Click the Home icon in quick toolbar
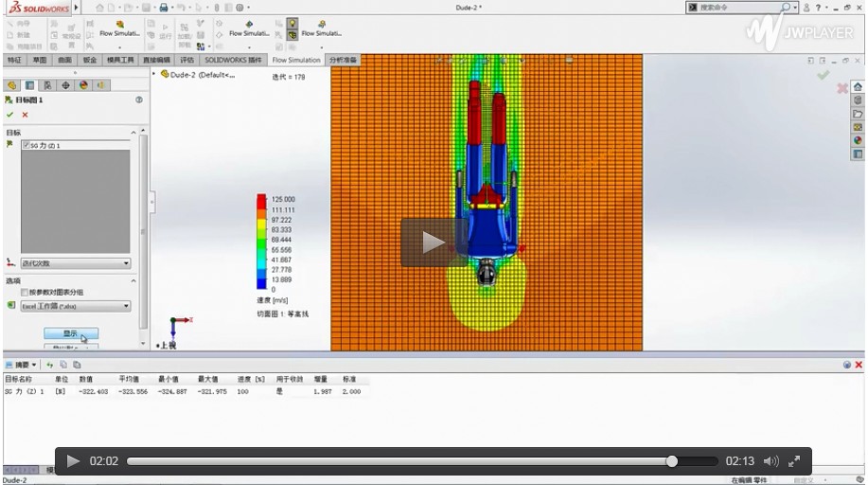868x485 pixels. 99,8
